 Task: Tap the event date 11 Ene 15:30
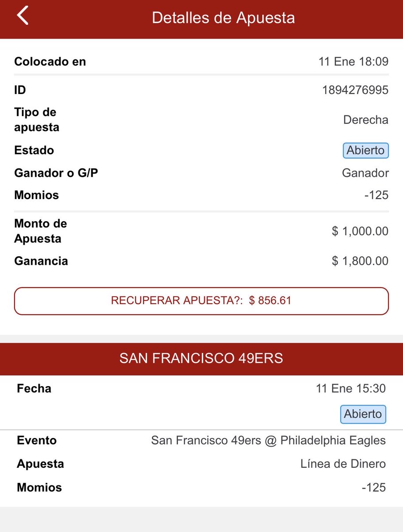click(x=351, y=389)
